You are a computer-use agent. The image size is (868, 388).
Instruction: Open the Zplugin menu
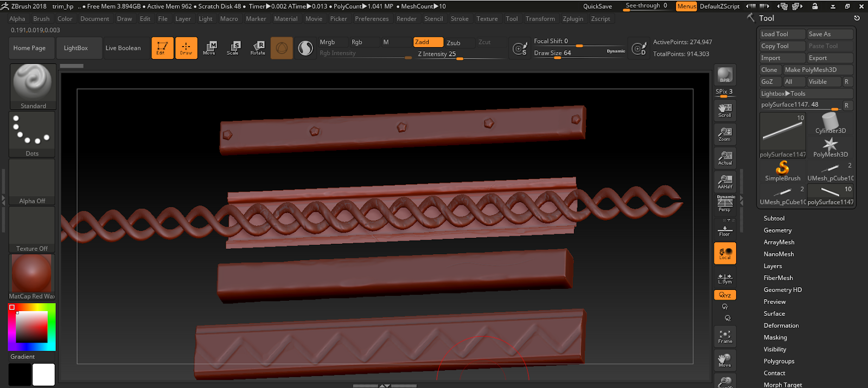click(572, 19)
